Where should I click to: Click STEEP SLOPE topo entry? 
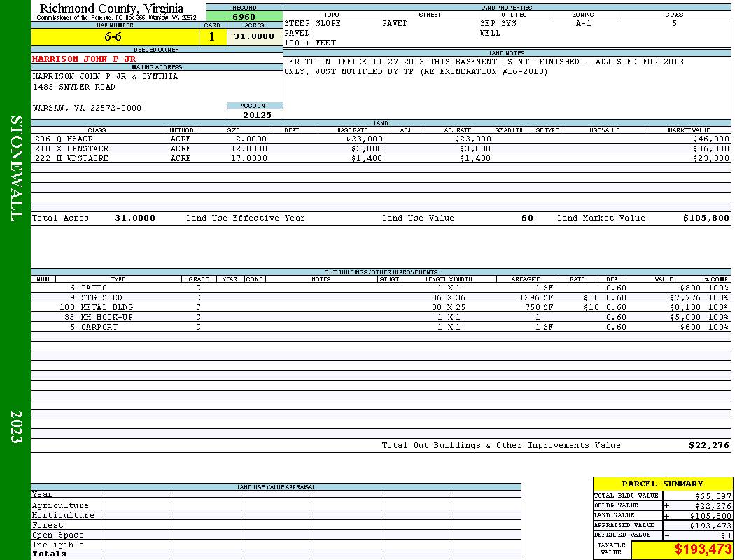click(x=313, y=23)
